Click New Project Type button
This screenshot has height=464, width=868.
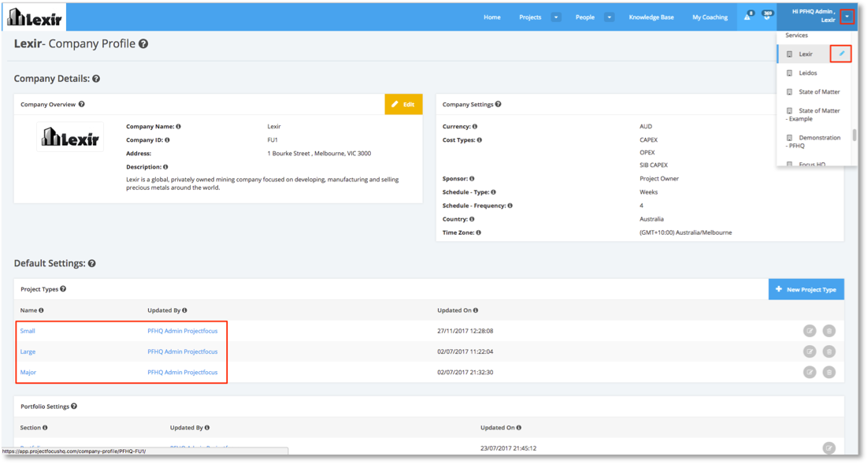point(806,290)
